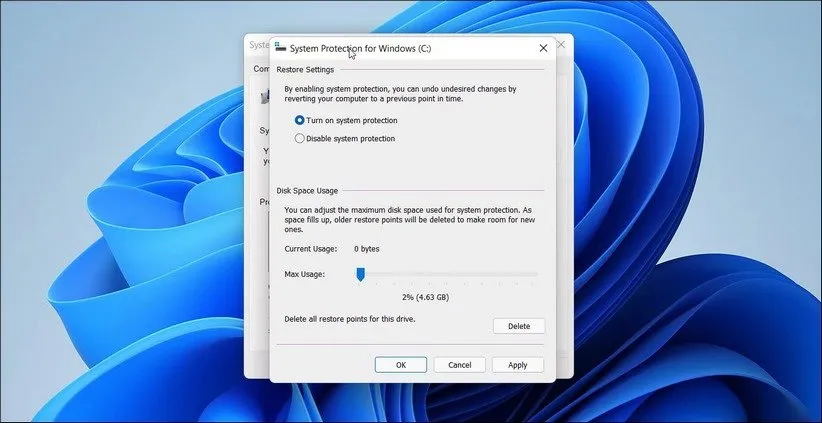The width and height of the screenshot is (822, 423).
Task: Confirm settings with the OK button
Action: 401,365
